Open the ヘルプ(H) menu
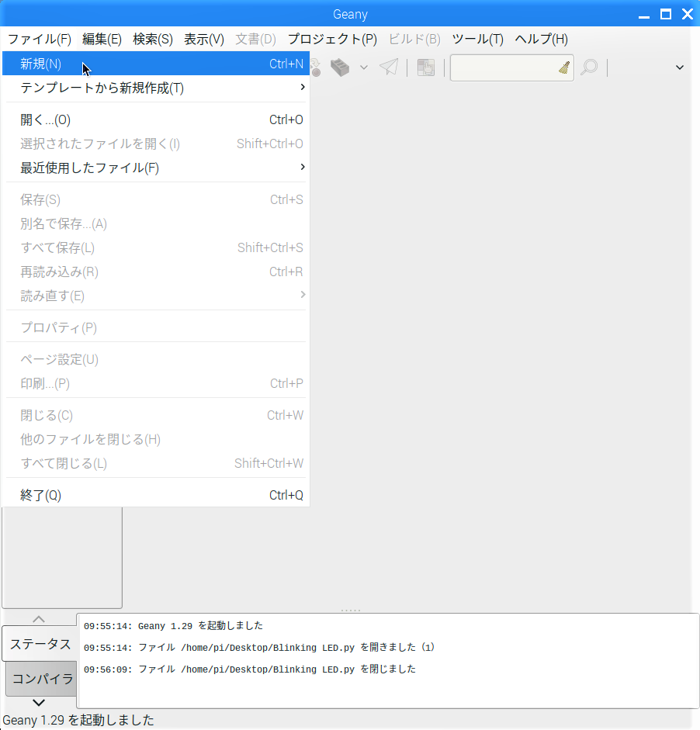The image size is (700, 730). (x=541, y=39)
